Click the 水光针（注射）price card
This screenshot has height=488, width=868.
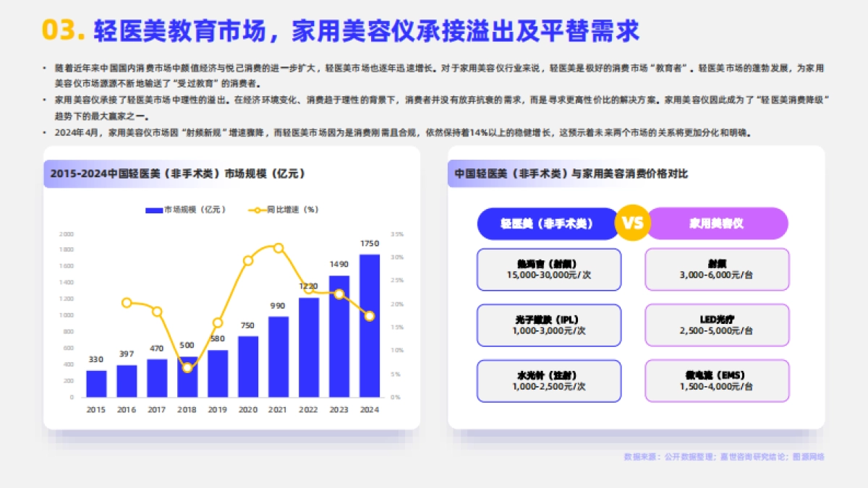click(548, 381)
